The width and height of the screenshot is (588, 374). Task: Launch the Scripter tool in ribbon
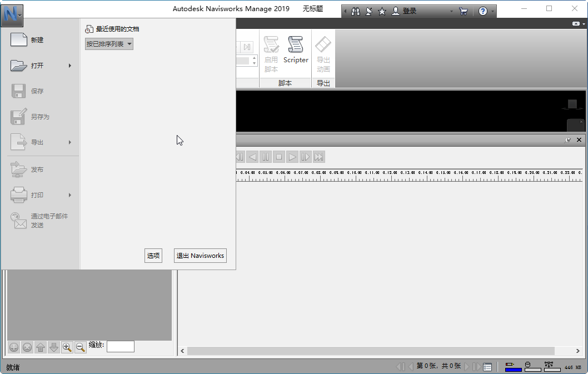296,51
